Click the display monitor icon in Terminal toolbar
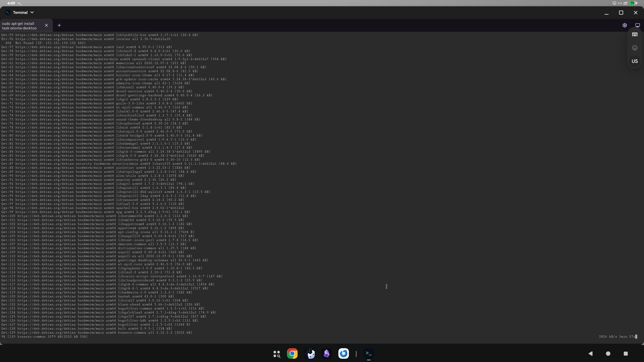Screen dimensions: 644x362 pos(638,25)
